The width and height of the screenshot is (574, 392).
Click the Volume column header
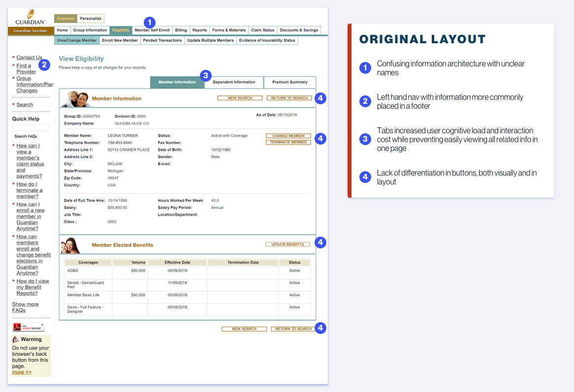point(130,263)
